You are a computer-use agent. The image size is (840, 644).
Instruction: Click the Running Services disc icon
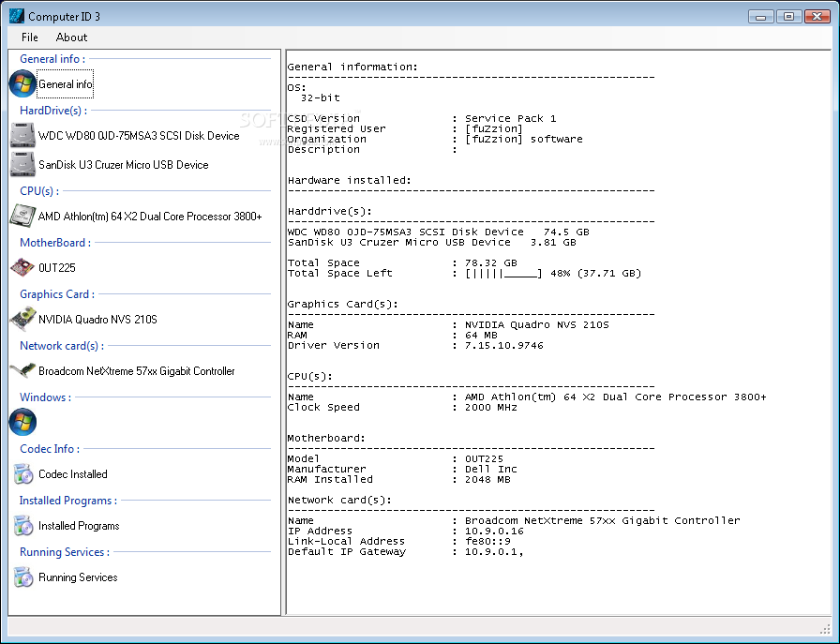[23, 577]
